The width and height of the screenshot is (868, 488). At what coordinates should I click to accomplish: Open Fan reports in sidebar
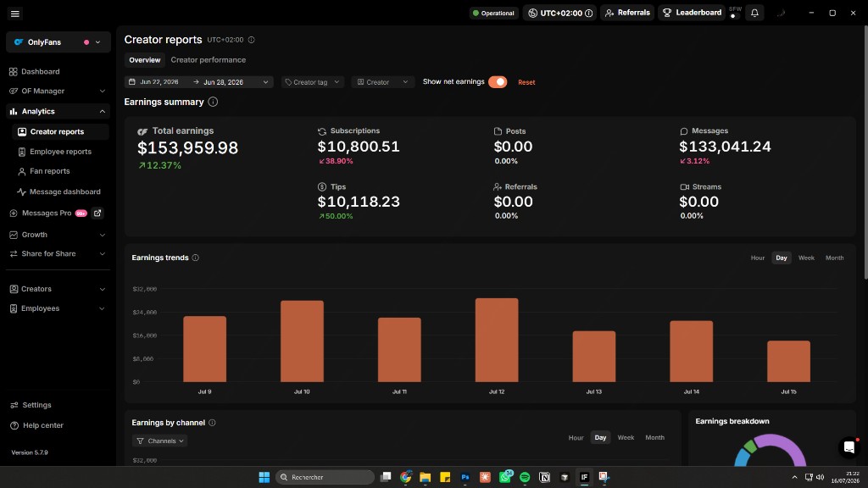click(x=60, y=171)
